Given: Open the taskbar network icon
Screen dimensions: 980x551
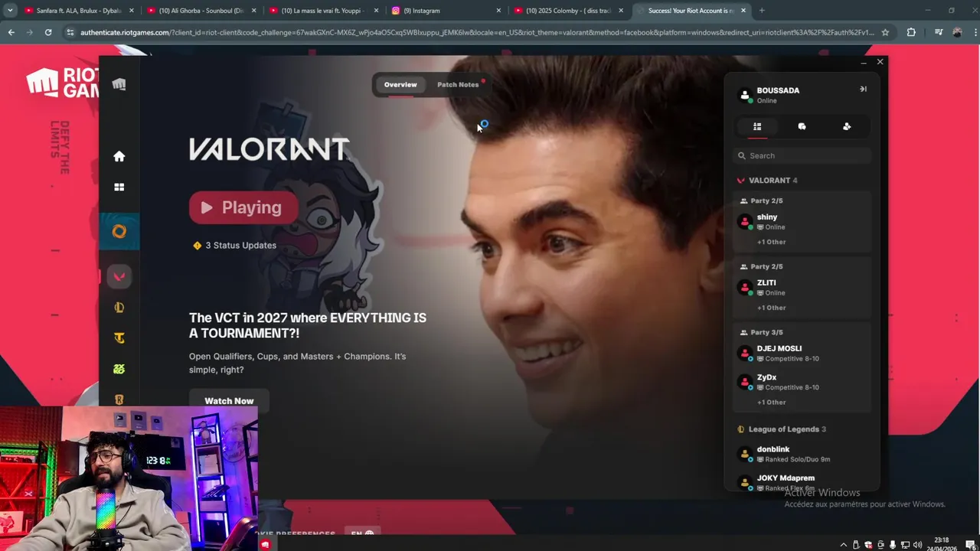Looking at the screenshot, I should pos(905,545).
